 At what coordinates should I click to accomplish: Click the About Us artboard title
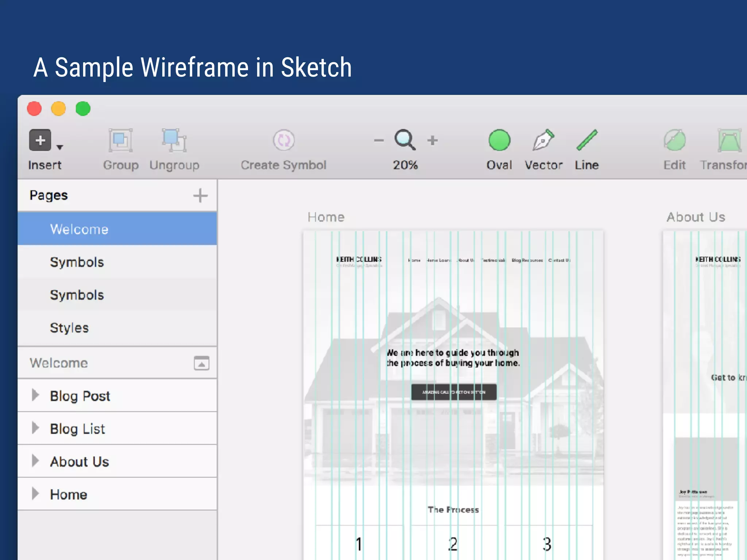coord(696,217)
